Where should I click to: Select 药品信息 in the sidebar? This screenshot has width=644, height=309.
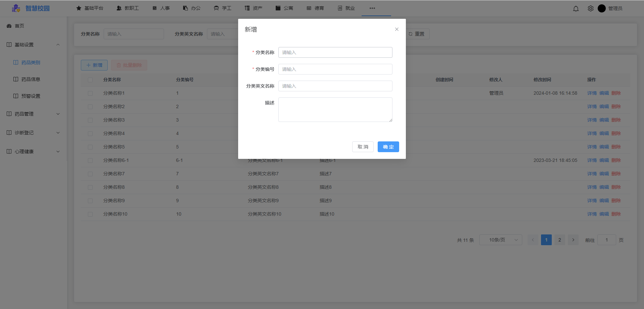[x=31, y=79]
